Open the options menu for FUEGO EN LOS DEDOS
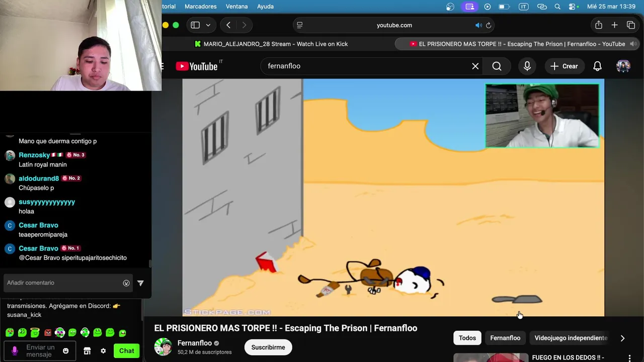Viewport: 644px width, 362px height. pyautogui.click(x=629, y=358)
